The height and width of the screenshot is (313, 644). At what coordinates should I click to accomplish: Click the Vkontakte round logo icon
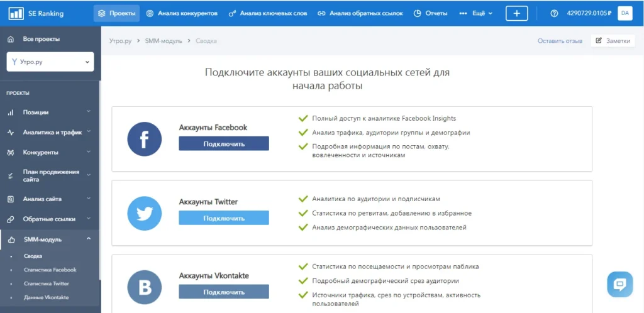144,288
